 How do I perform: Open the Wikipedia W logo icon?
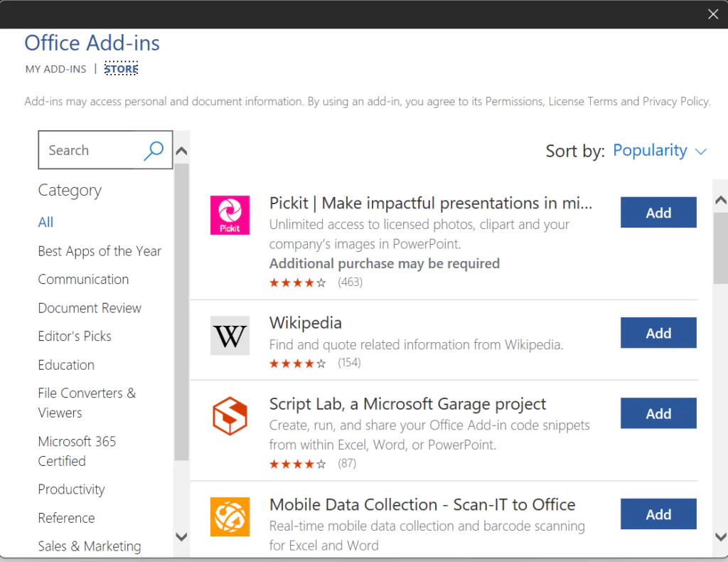[x=230, y=336]
